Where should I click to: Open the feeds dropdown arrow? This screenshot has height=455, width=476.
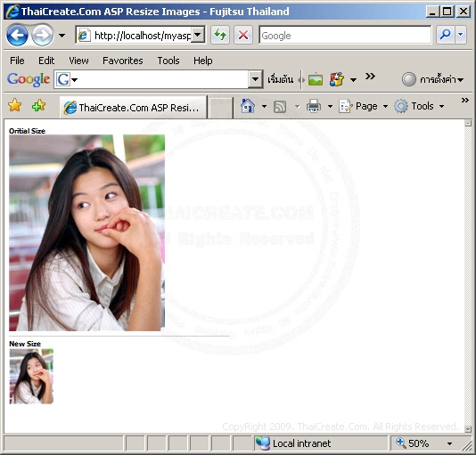tap(297, 107)
